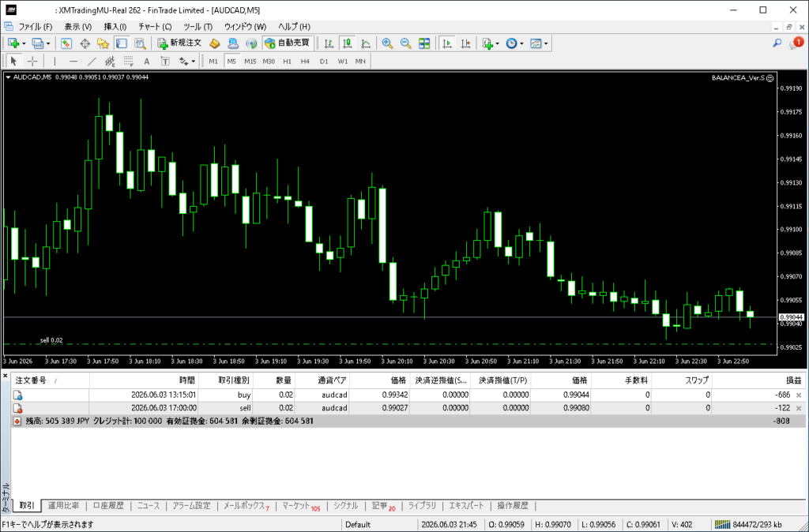This screenshot has height=532, width=809.
Task: Expand the Periods clock dropdown arrow
Action: [x=521, y=44]
